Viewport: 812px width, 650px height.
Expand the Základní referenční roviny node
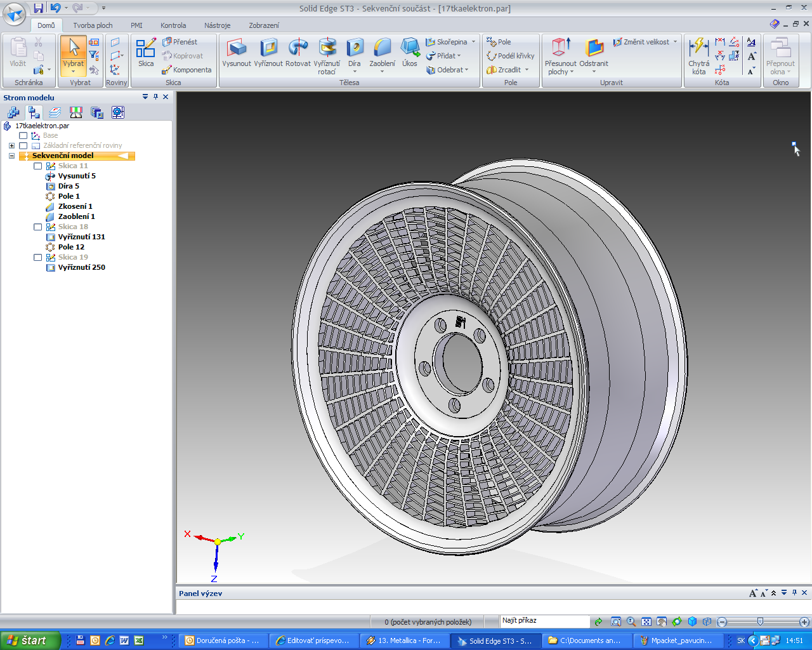[11, 145]
